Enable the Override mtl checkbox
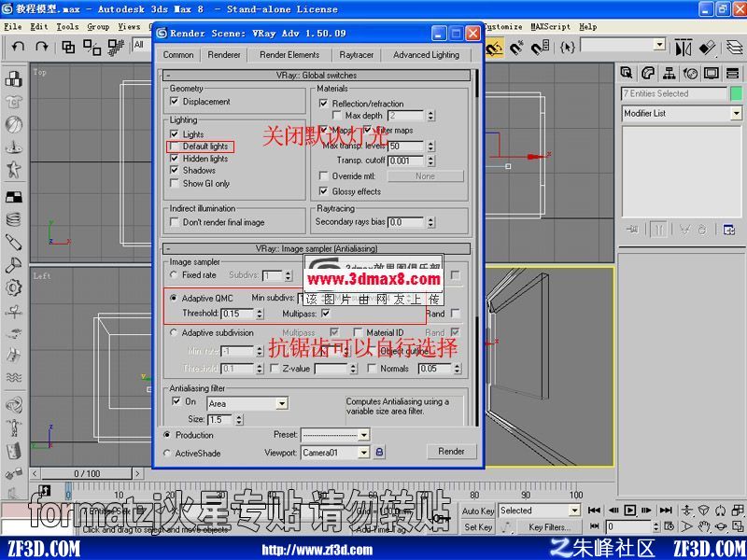747x560 pixels. pos(323,176)
